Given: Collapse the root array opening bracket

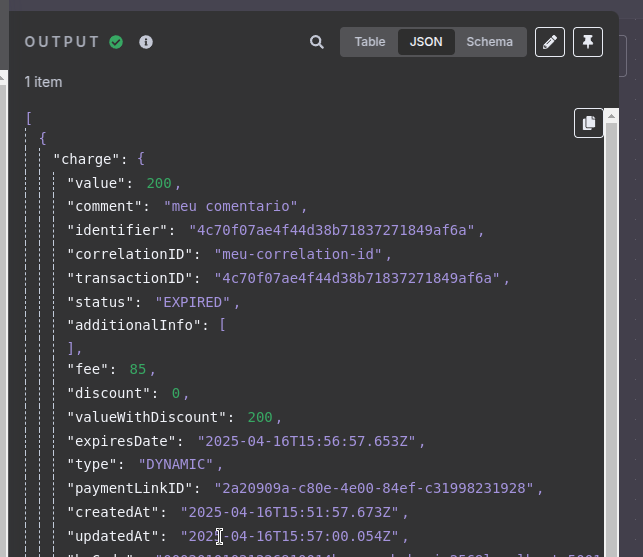Looking at the screenshot, I should [x=29, y=117].
